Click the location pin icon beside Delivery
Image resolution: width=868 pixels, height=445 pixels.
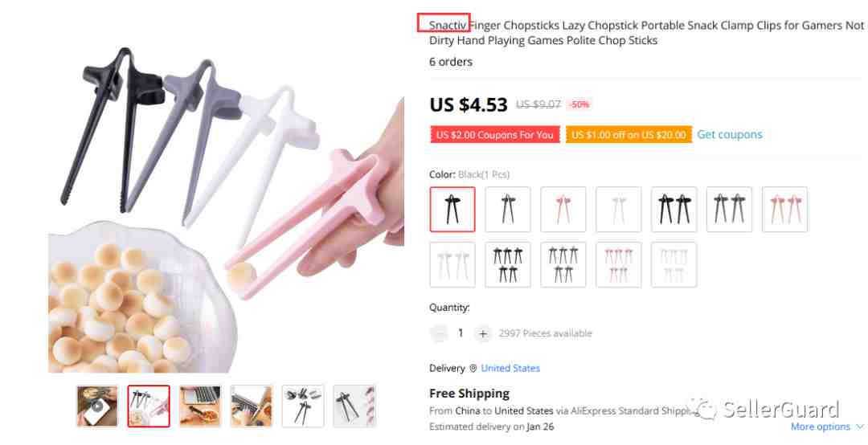click(473, 368)
